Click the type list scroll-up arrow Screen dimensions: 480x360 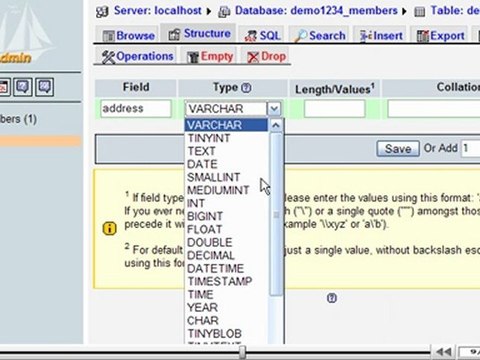pyautogui.click(x=276, y=125)
